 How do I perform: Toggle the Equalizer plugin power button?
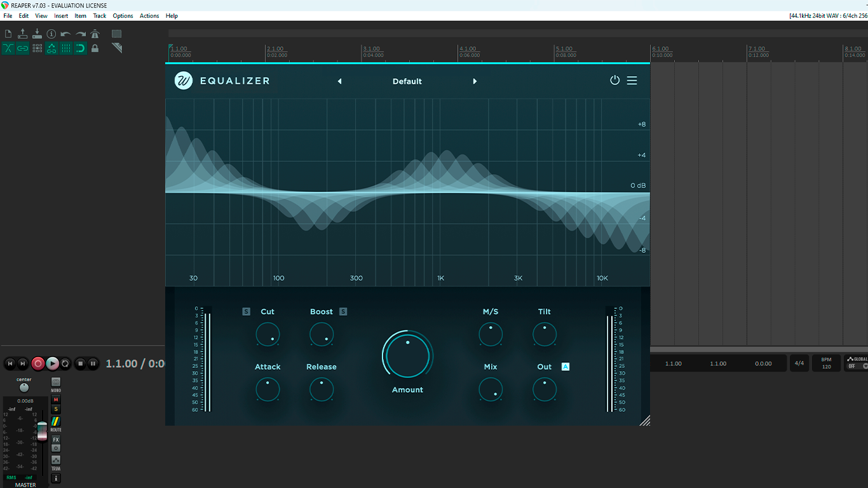coord(614,81)
